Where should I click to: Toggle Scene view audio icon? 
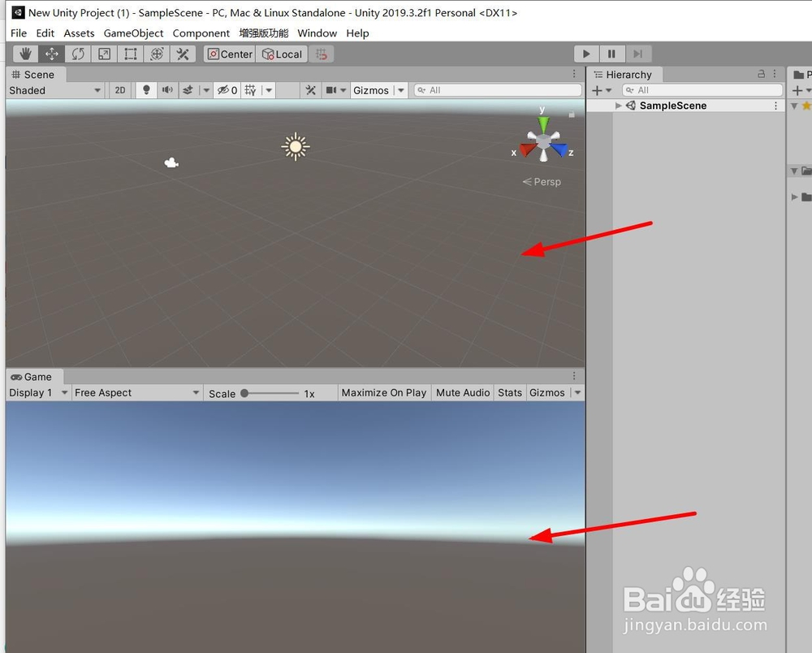166,90
